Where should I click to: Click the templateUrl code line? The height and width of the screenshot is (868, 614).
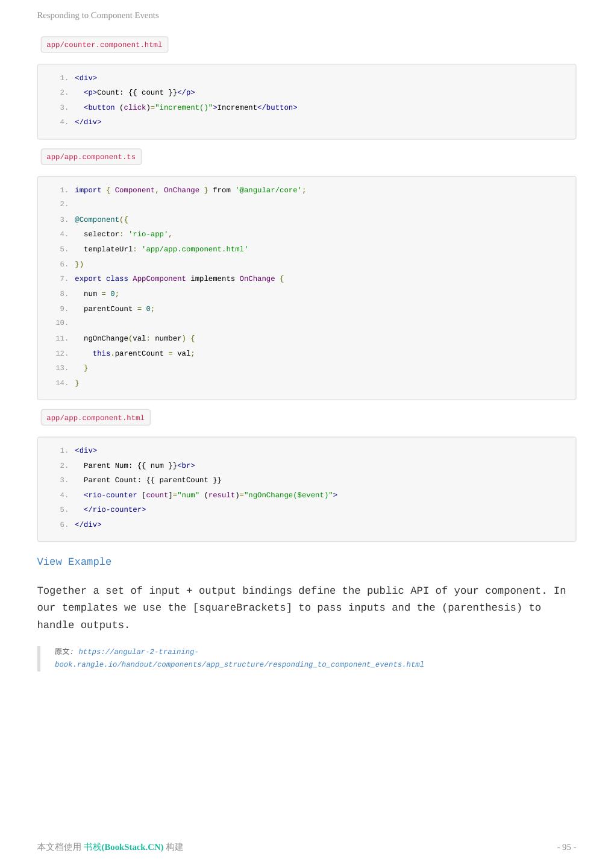(x=166, y=249)
